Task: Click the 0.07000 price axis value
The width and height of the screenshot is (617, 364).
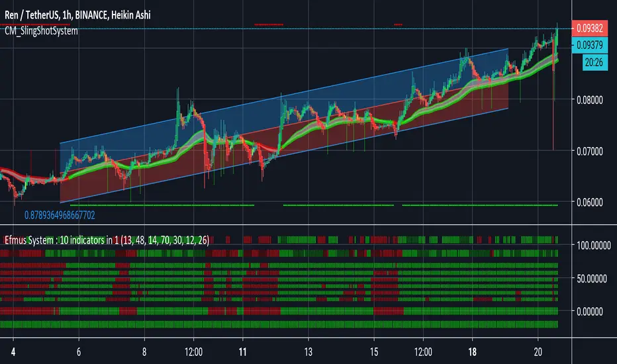Action: click(589, 151)
